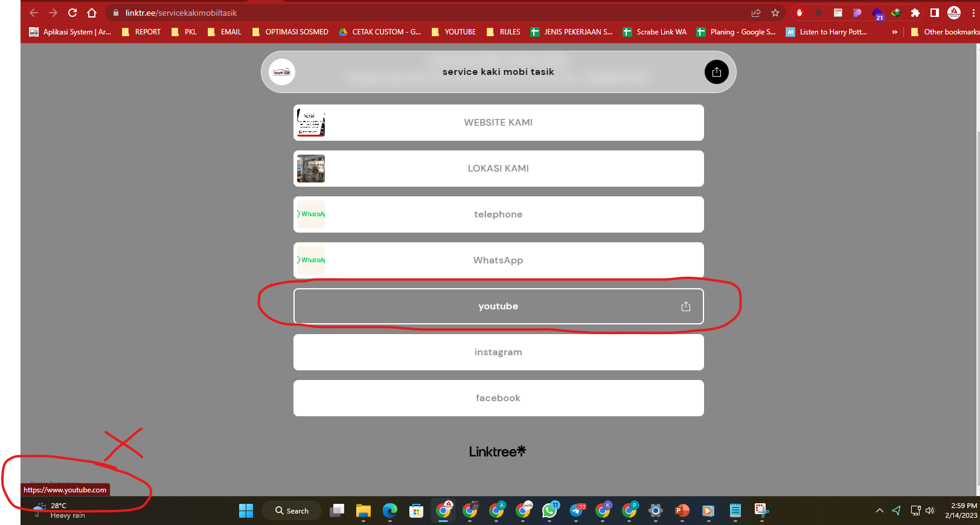Open the WhatsApp link
The image size is (980, 525).
(499, 260)
